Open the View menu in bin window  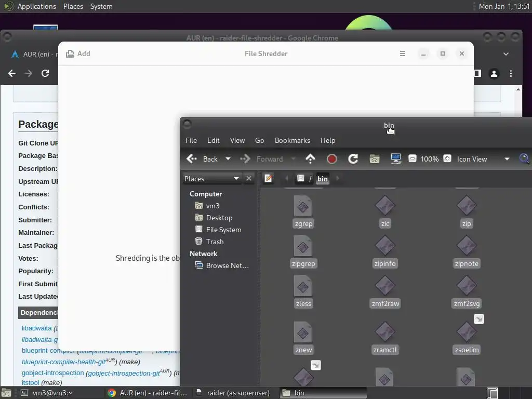tap(237, 140)
